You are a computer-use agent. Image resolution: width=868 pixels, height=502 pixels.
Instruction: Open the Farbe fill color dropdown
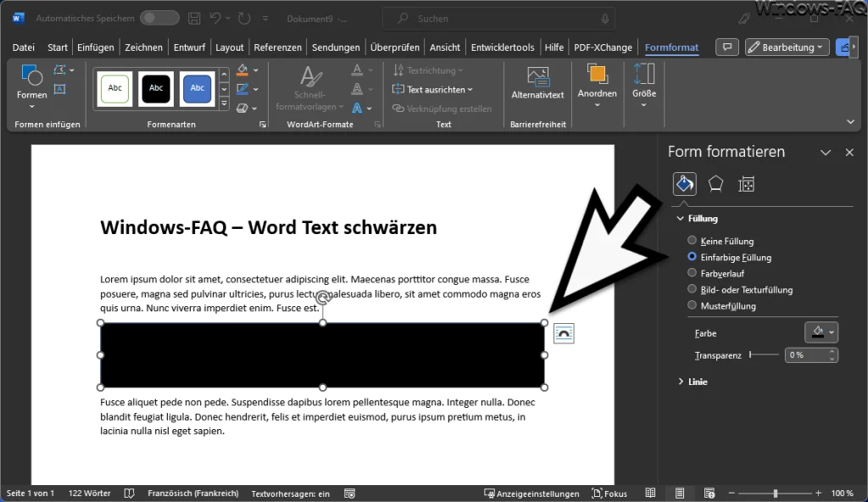(x=821, y=332)
